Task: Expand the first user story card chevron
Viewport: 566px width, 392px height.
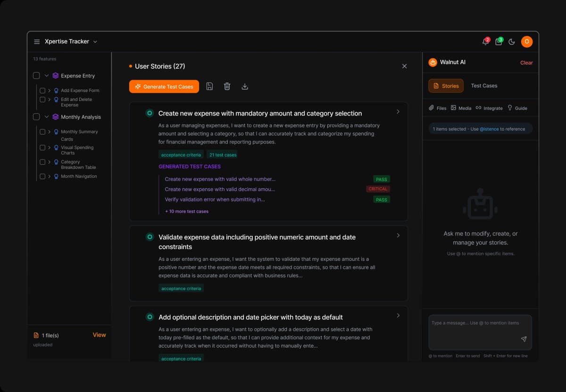Action: 398,112
